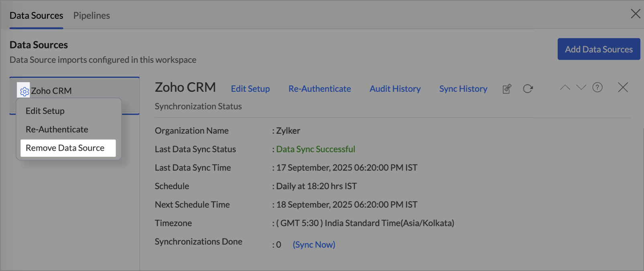644x271 pixels.
Task: Open the Sync History link
Action: coord(463,89)
